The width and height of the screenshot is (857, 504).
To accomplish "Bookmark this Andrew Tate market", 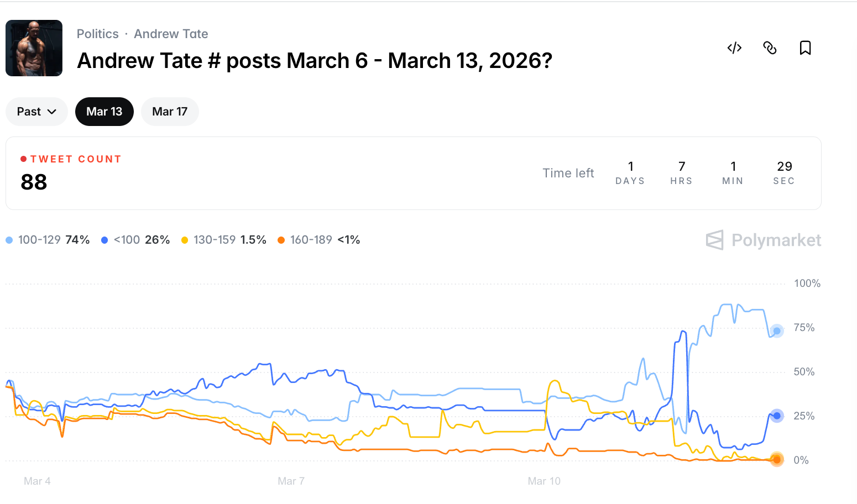I will pos(805,48).
